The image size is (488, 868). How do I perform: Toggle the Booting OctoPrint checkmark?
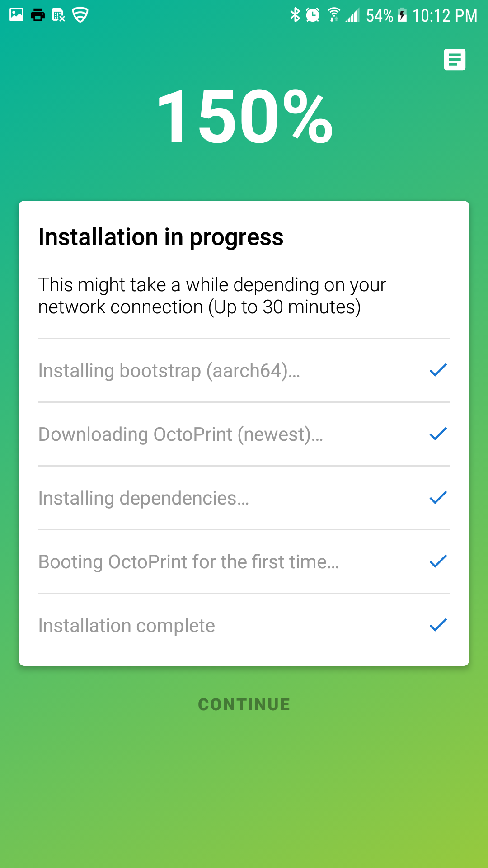pos(437,561)
